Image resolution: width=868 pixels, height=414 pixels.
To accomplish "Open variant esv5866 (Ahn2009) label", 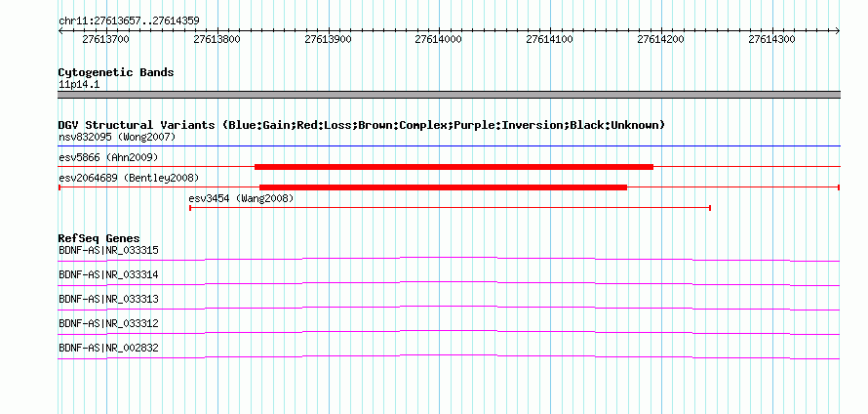I will pos(108,157).
